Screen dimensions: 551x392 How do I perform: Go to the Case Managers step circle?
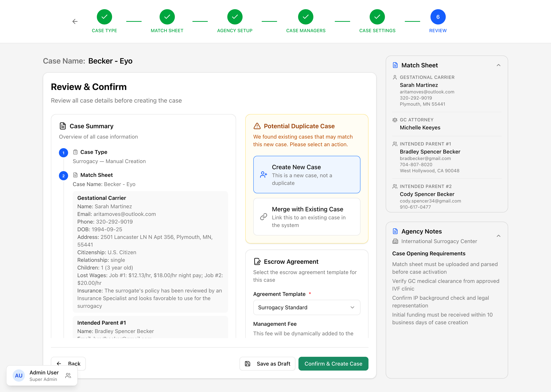(306, 17)
